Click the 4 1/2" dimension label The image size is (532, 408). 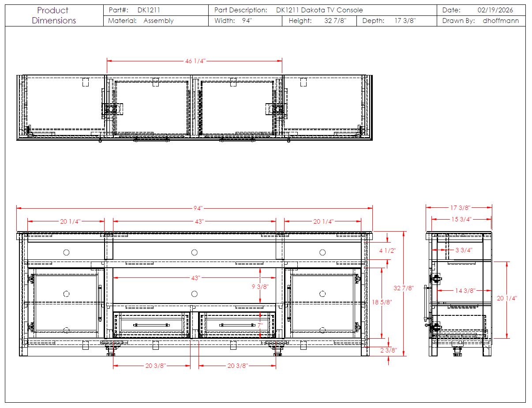pos(388,251)
